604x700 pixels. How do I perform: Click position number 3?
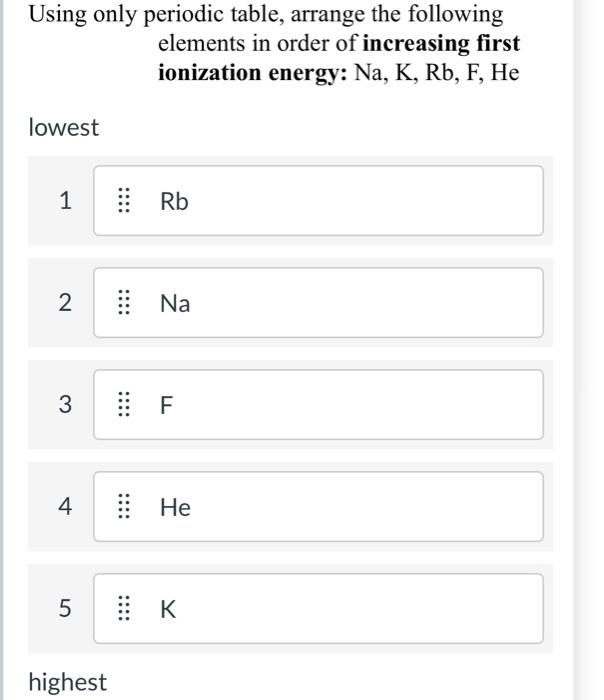tap(65, 404)
